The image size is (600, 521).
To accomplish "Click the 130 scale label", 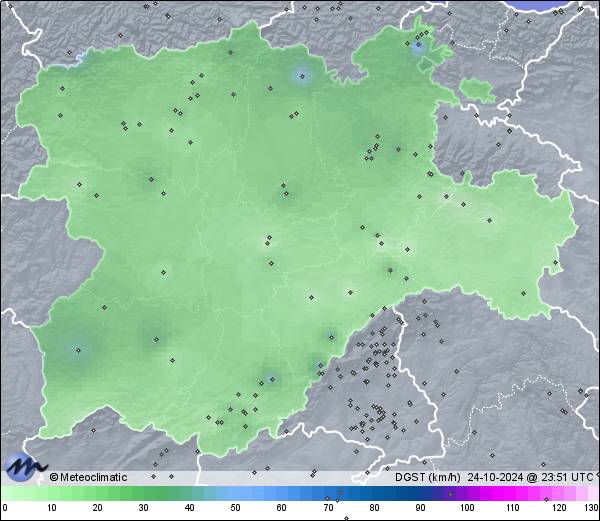I will 592,508.
